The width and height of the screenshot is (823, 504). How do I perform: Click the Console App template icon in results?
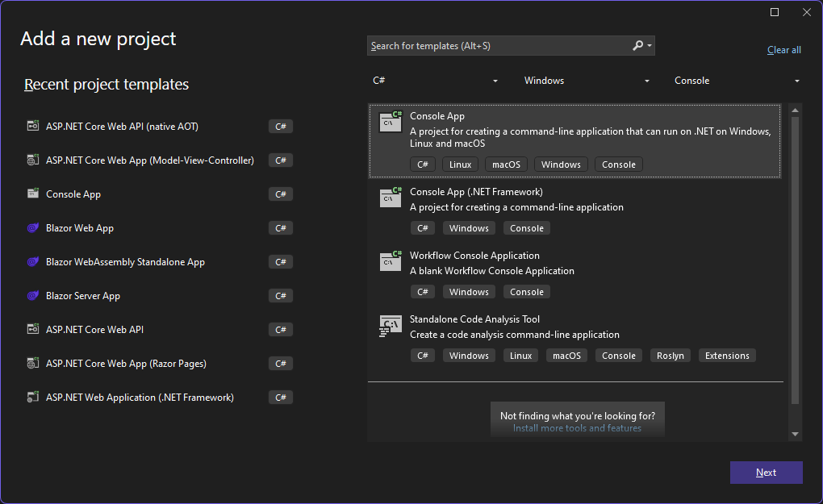(x=391, y=122)
